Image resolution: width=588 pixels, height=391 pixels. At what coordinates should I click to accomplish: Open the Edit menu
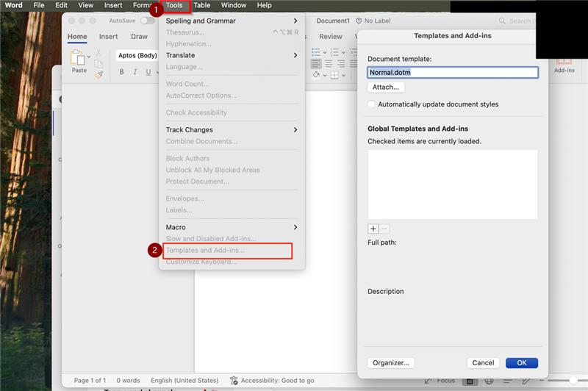pyautogui.click(x=61, y=6)
